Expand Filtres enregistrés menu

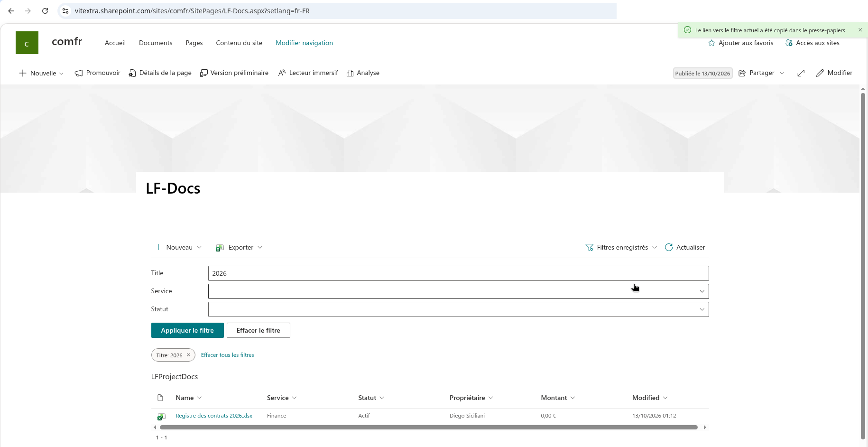(621, 247)
